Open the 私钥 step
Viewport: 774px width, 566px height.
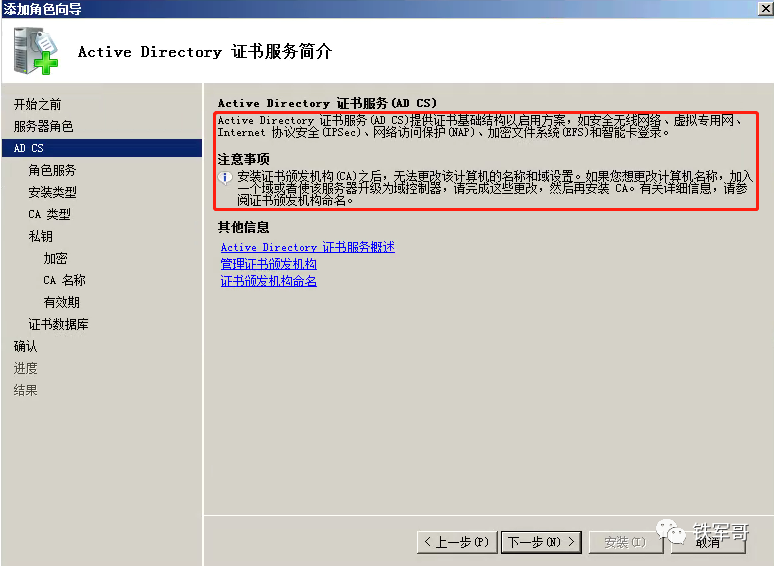click(x=40, y=236)
